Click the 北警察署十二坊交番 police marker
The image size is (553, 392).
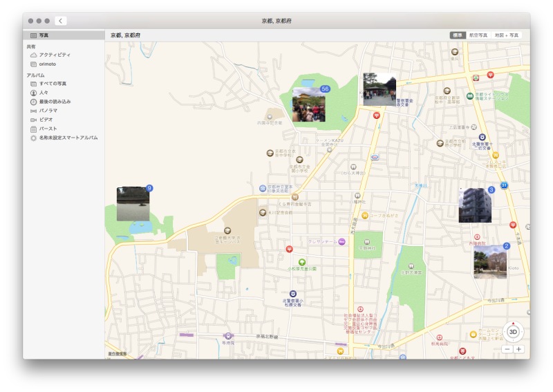[482, 137]
